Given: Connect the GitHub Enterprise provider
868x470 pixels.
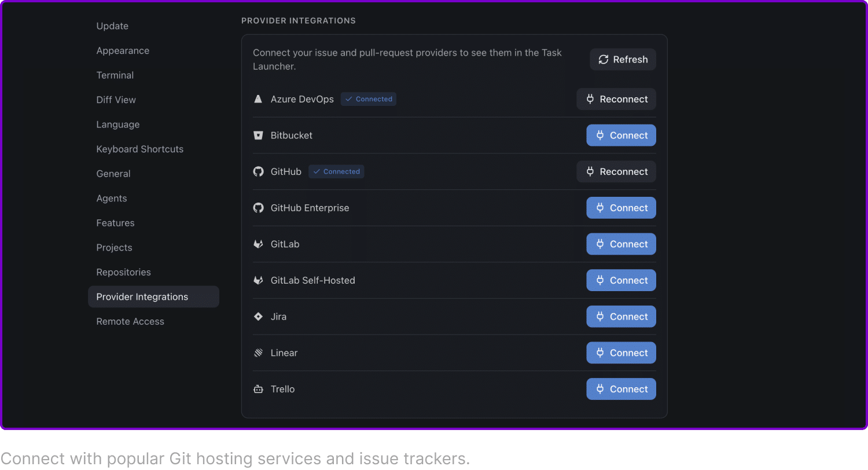Looking at the screenshot, I should [x=621, y=208].
